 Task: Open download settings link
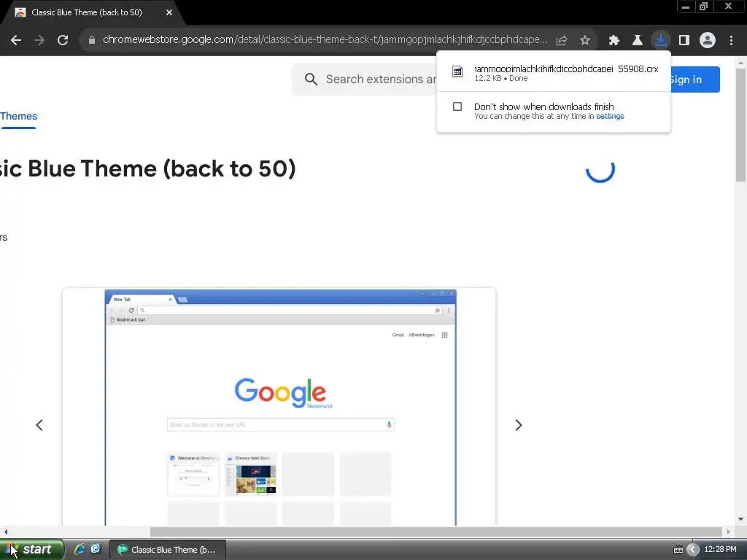(x=610, y=116)
